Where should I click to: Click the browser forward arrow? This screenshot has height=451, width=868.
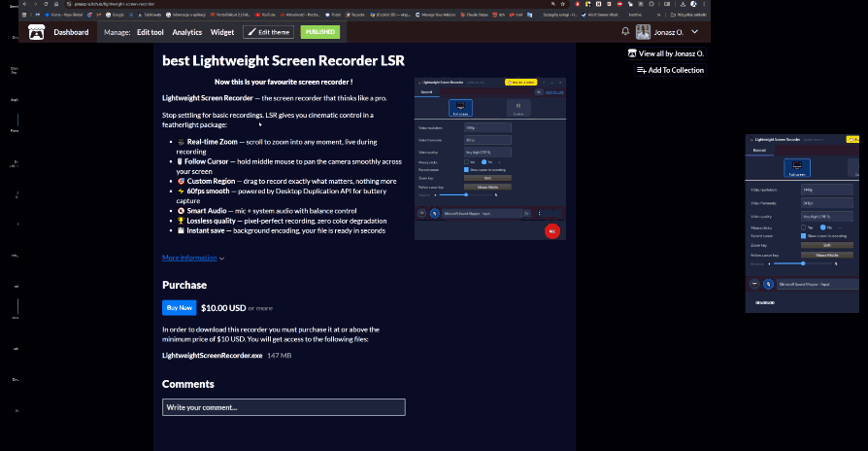[x=35, y=4]
